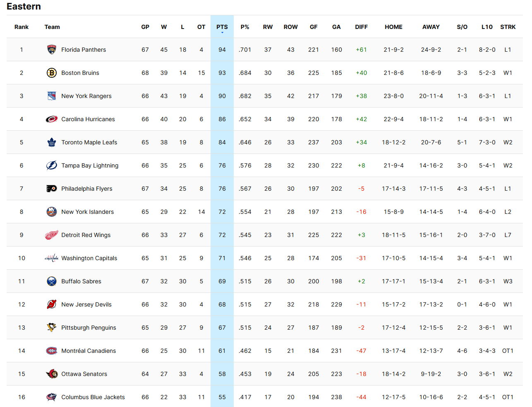
Task: Open the New York Rangers link
Action: tap(86, 96)
